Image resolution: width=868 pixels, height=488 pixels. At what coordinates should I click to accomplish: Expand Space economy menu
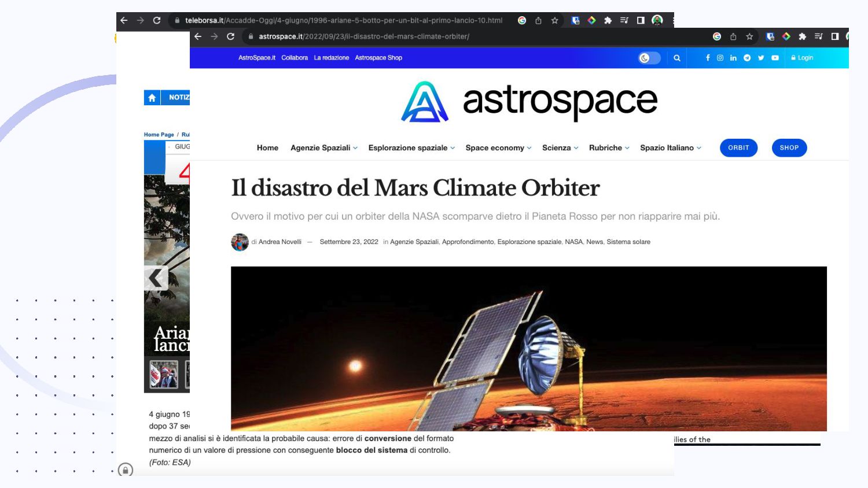[x=498, y=148]
